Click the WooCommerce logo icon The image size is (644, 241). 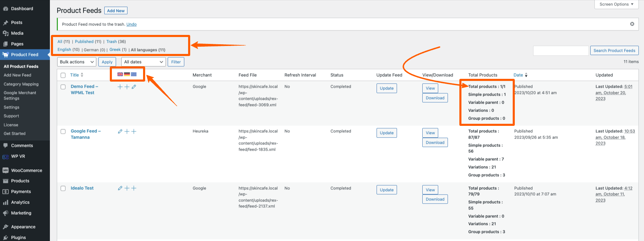[6, 170]
